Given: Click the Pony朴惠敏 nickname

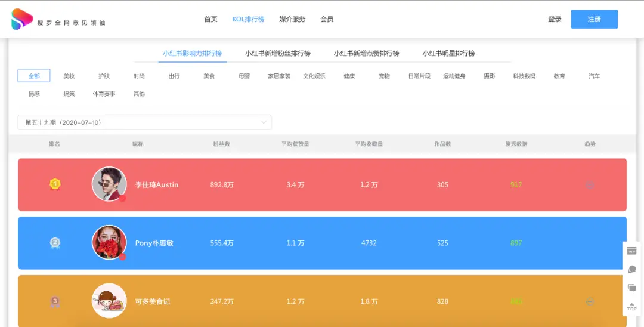Looking at the screenshot, I should pyautogui.click(x=154, y=243).
